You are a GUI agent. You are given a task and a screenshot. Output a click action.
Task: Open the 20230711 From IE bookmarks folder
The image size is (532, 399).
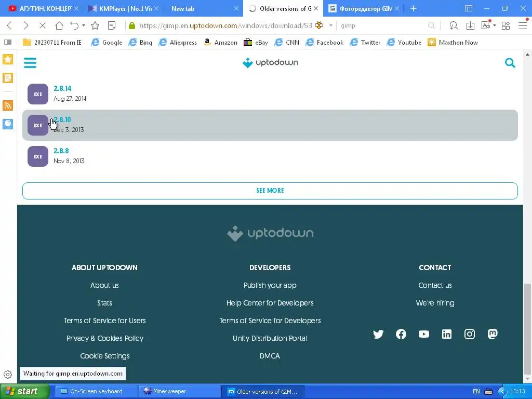tap(52, 43)
